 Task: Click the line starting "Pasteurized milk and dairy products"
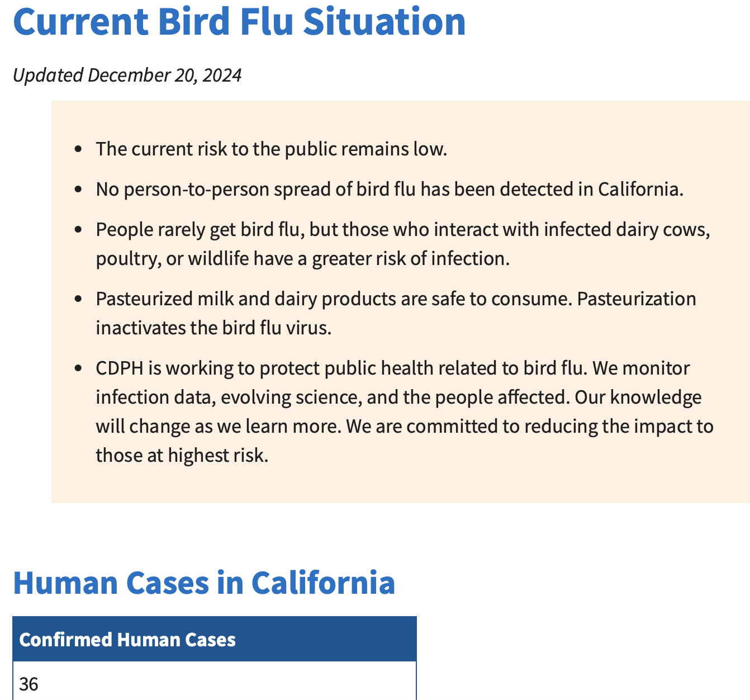(x=396, y=299)
